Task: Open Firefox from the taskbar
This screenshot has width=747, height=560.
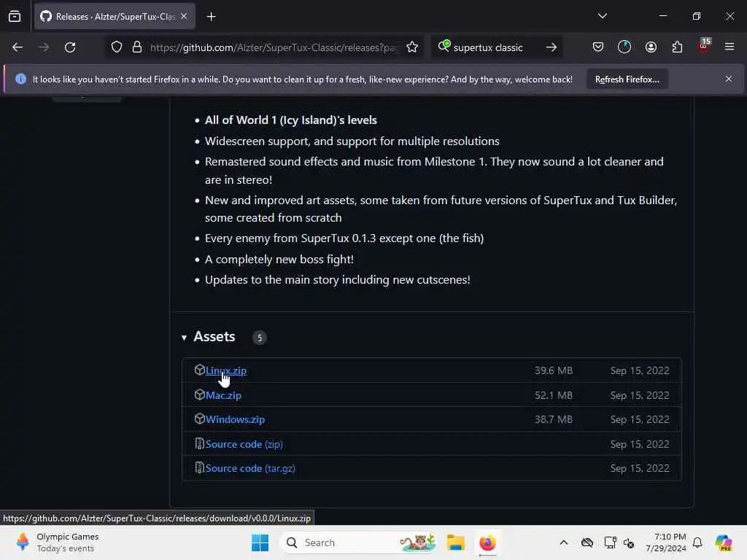Action: (487, 542)
